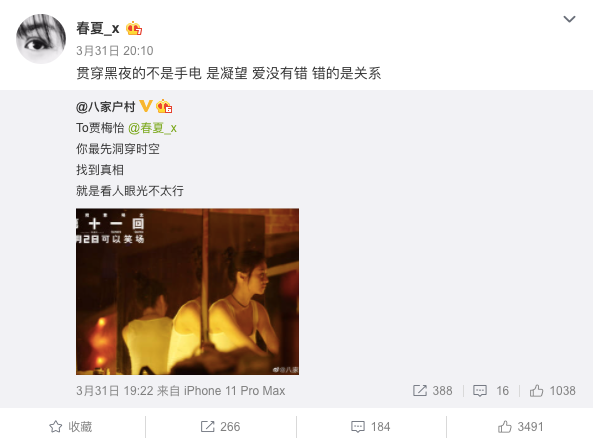Enlarge the movie still thumbnail image
The image size is (593, 444).
coord(187,292)
